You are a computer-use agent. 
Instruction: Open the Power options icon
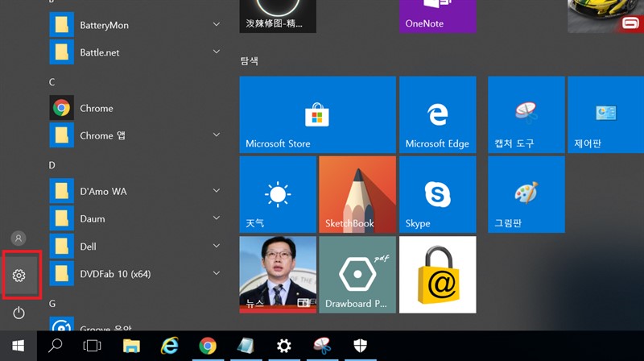19,313
